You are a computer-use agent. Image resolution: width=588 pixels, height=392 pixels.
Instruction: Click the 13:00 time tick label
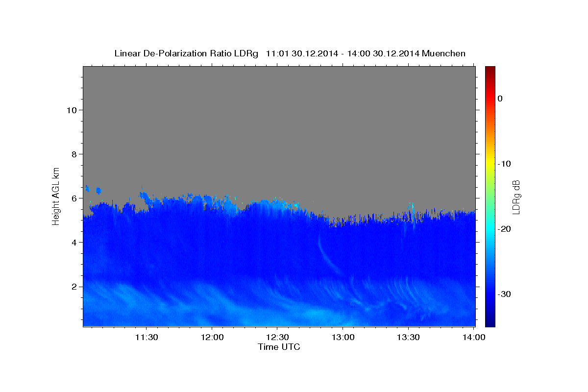[343, 337]
